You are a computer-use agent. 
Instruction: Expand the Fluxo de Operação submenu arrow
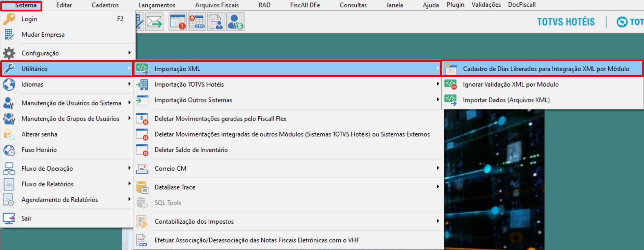pos(129,168)
